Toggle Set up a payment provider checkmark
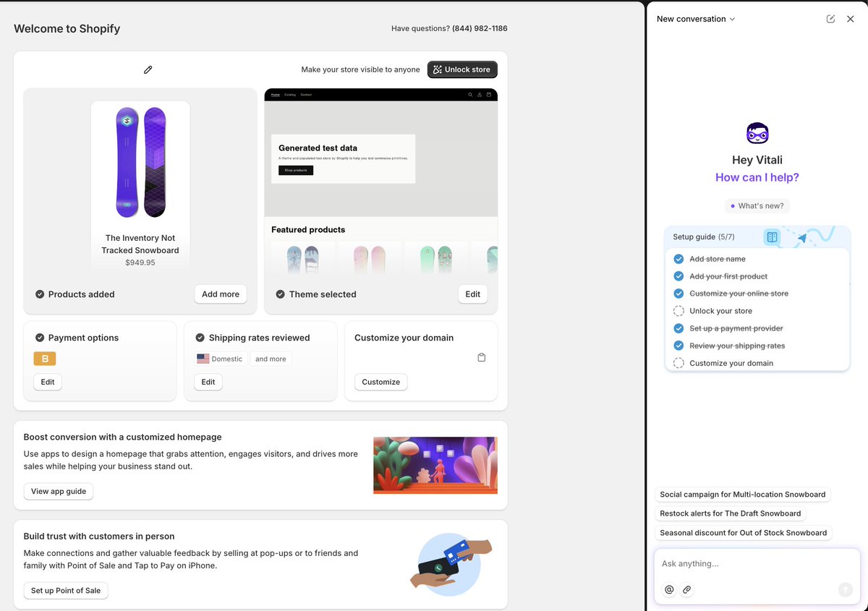The image size is (868, 611). tap(678, 328)
